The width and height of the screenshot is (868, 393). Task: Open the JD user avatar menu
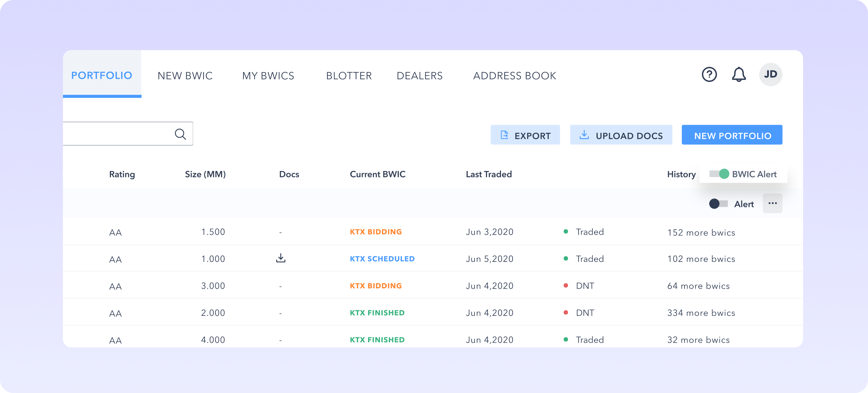point(770,74)
